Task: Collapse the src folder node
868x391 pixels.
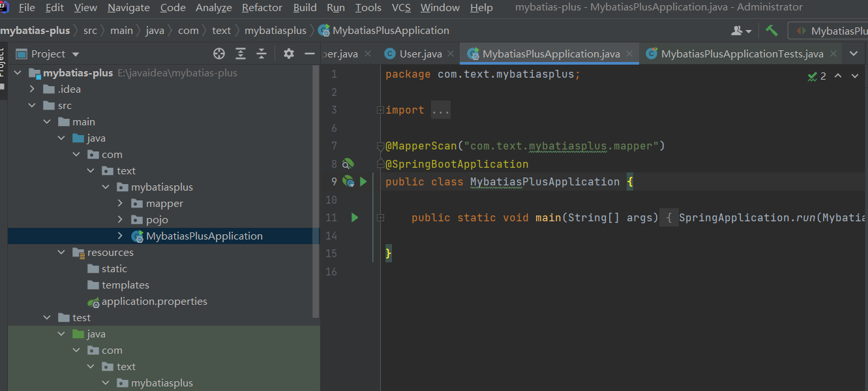Action: pos(32,106)
